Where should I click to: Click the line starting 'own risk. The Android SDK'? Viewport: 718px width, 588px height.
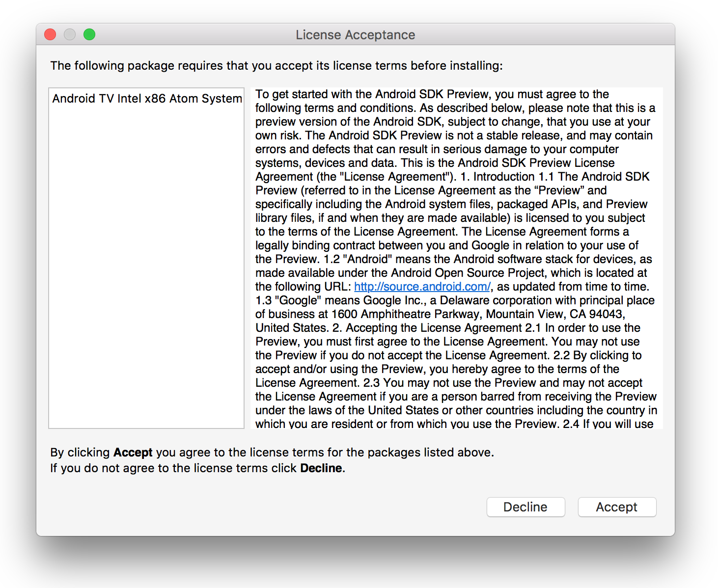coord(454,135)
